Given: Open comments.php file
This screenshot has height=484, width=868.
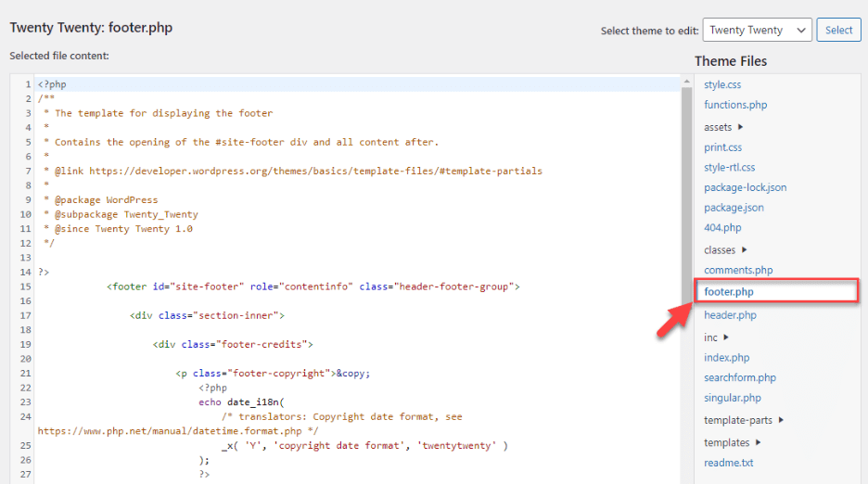Looking at the screenshot, I should (x=738, y=271).
